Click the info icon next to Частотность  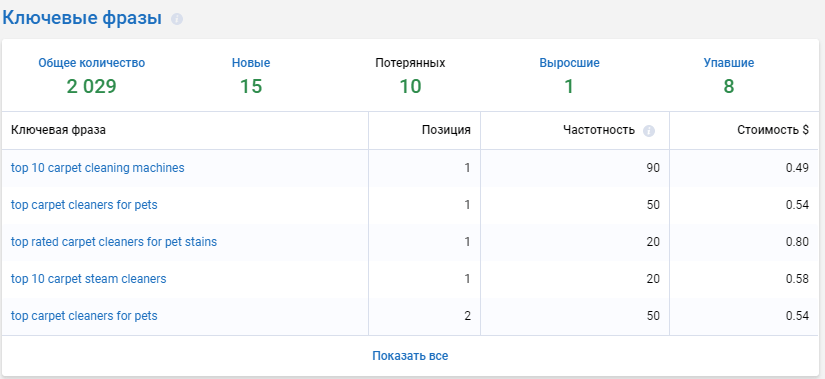pos(649,131)
